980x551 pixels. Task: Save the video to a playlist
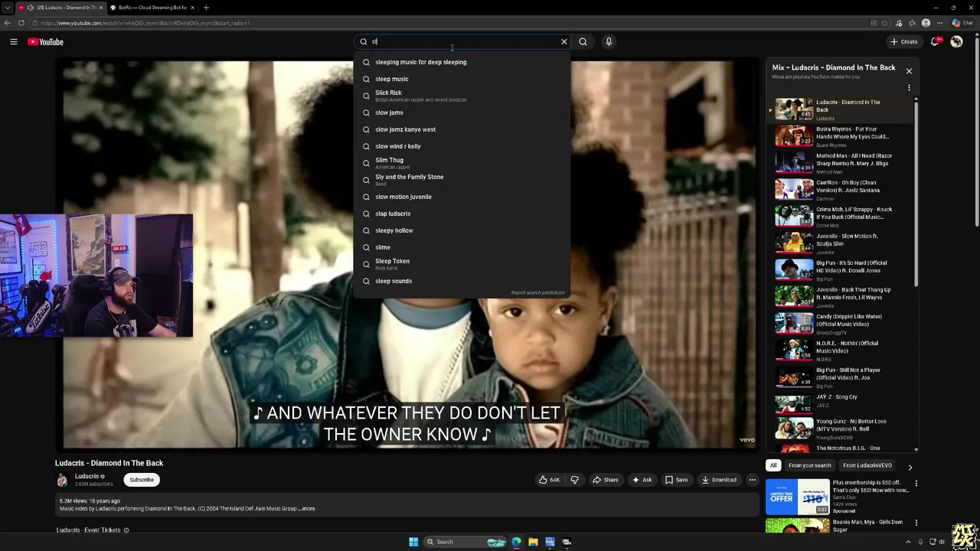point(676,480)
